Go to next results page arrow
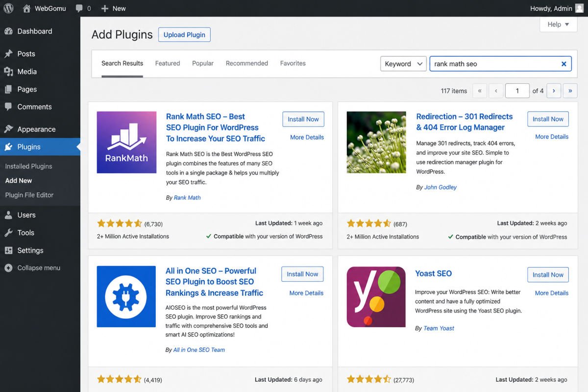This screenshot has width=588, height=392. coord(554,91)
